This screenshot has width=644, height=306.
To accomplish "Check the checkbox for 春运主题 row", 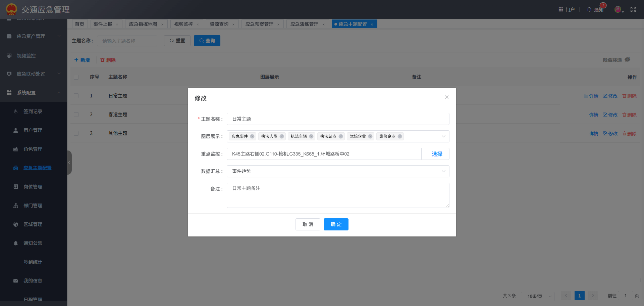I will point(76,114).
